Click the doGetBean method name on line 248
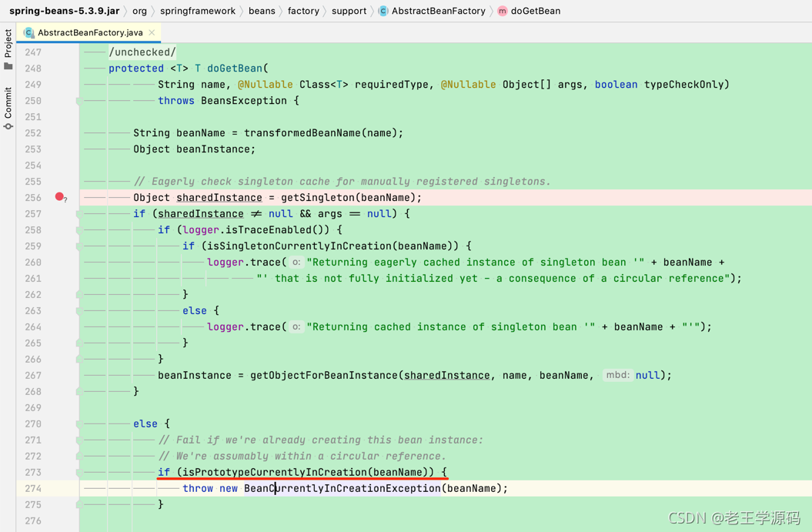Image resolution: width=812 pixels, height=532 pixels. point(235,68)
